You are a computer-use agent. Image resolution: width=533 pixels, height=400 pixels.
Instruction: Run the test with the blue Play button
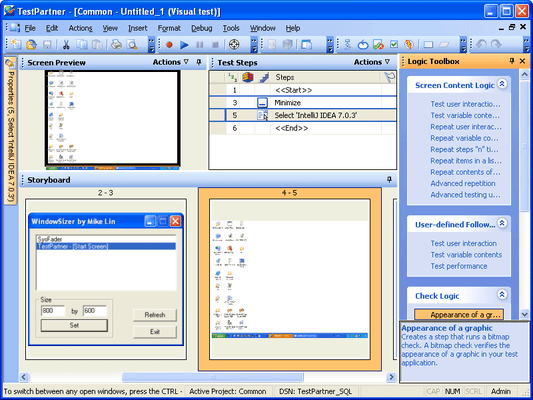pyautogui.click(x=184, y=45)
